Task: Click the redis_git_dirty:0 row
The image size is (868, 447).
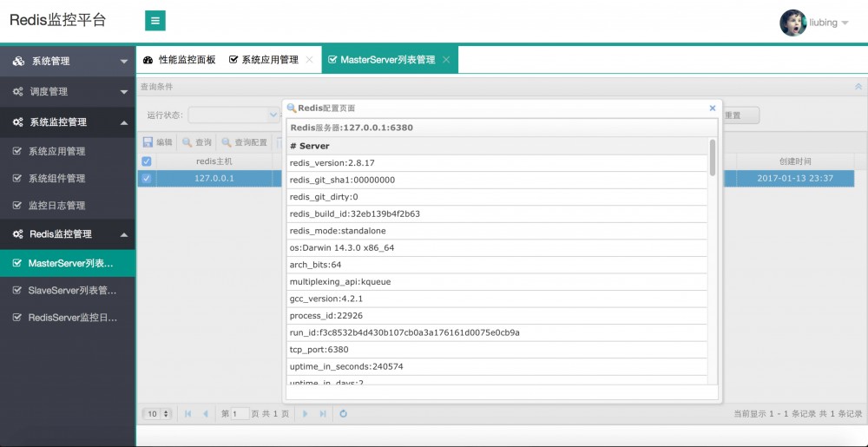Action: click(497, 197)
